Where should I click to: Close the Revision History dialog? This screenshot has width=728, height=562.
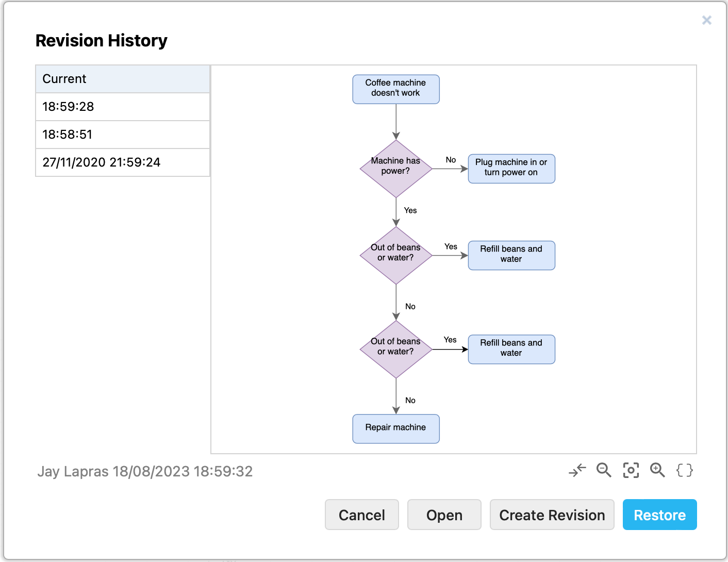(706, 20)
